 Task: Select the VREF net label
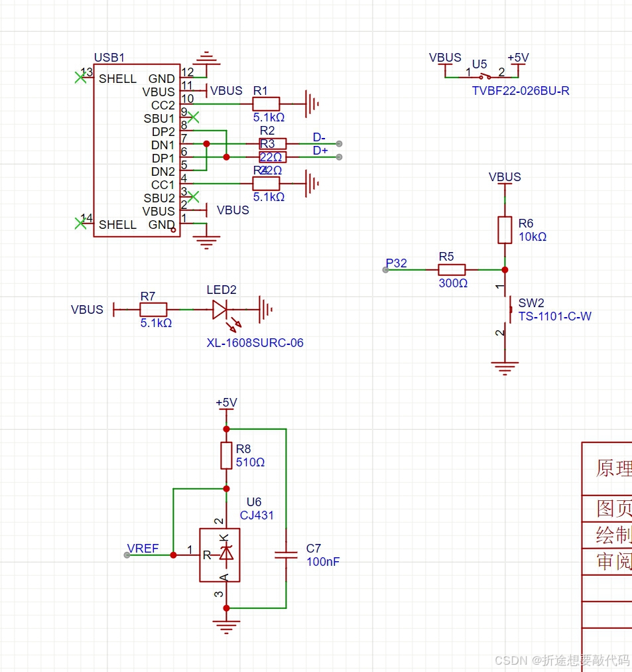[143, 549]
